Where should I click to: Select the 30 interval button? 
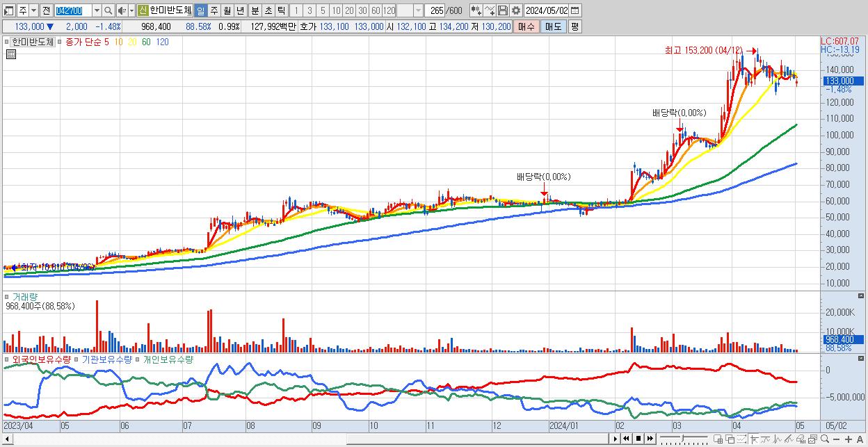tap(362, 10)
